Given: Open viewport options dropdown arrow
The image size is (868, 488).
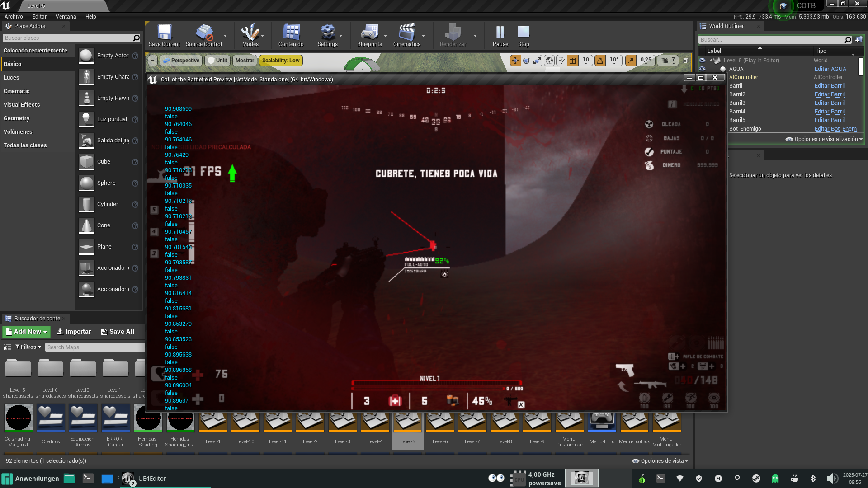Looking at the screenshot, I should click(x=152, y=61).
